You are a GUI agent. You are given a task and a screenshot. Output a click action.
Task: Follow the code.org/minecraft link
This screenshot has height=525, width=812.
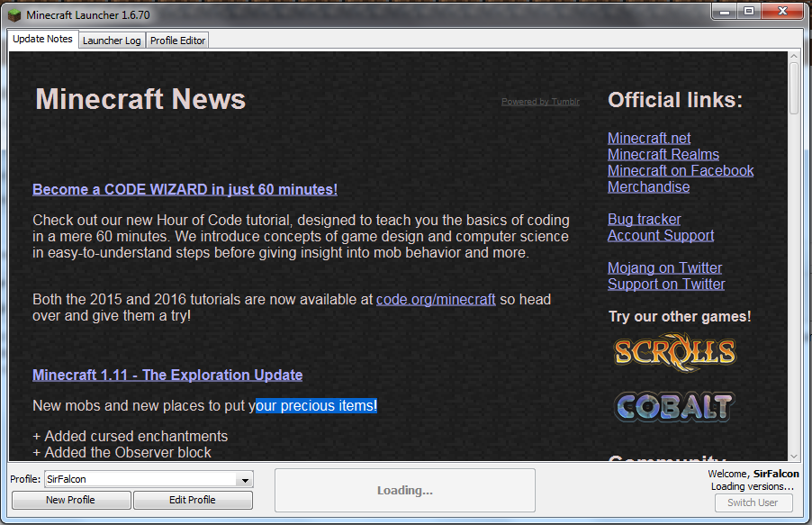coord(436,300)
